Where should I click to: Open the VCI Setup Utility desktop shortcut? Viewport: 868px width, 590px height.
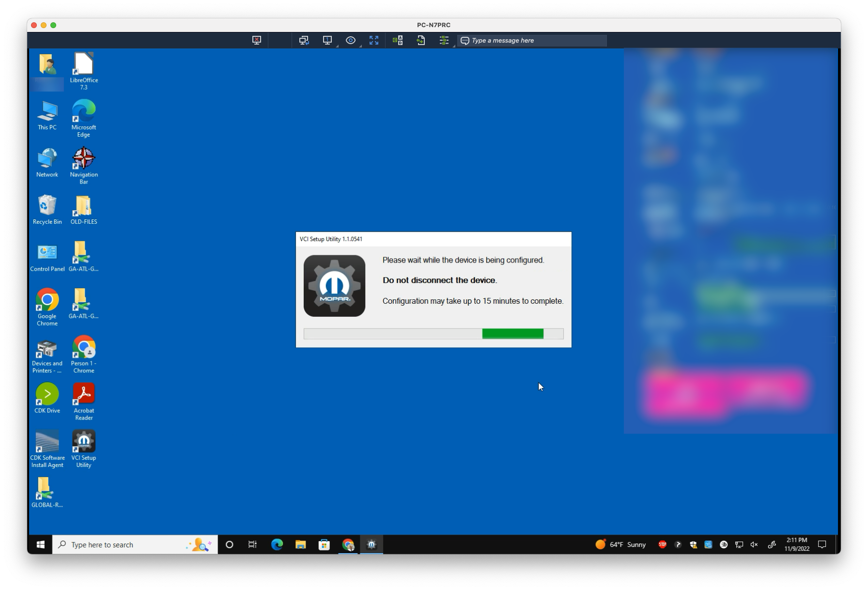84,449
